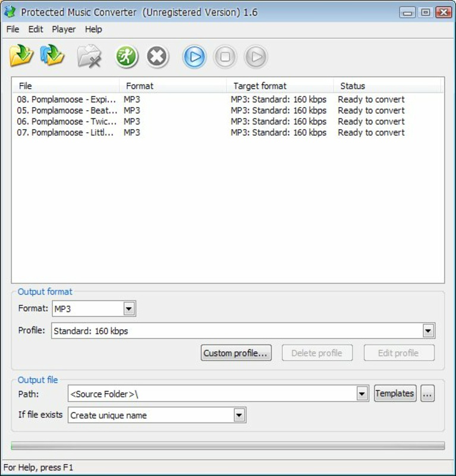This screenshot has width=456, height=476.
Task: Click the Add folder with files icon
Action: tap(52, 55)
